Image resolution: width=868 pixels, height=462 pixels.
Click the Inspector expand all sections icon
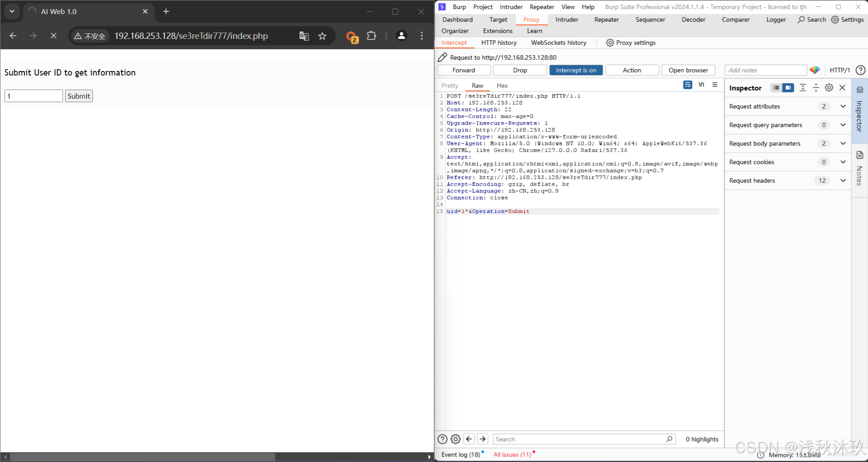(803, 88)
